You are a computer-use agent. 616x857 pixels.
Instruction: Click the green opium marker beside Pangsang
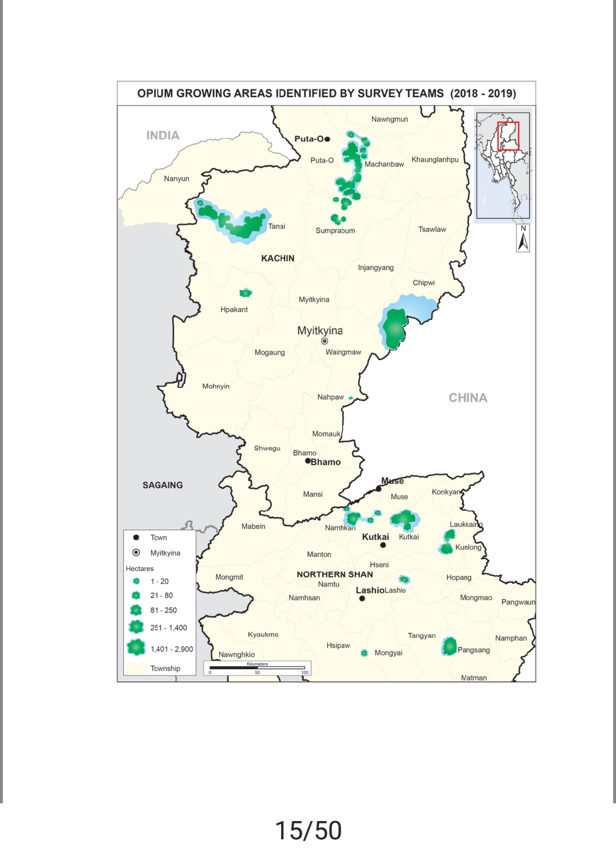point(449,646)
